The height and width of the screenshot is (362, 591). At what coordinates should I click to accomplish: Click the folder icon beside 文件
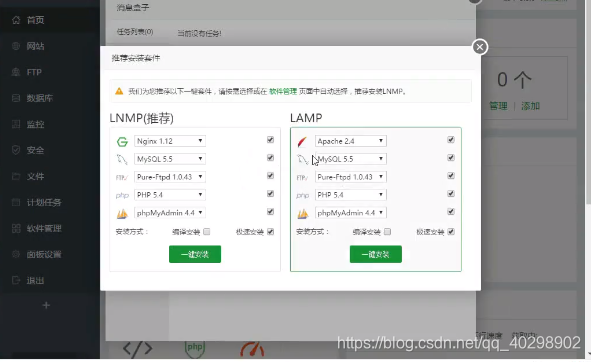[x=16, y=176]
